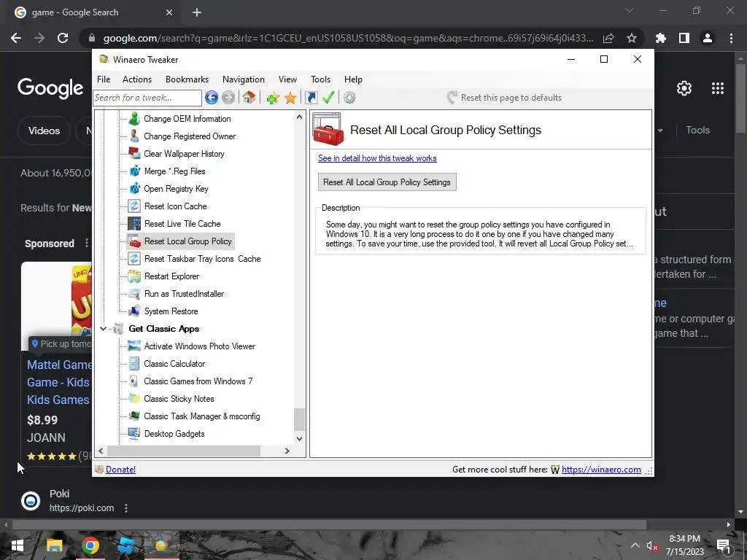Click tree horizontal scrollbar right arrow
This screenshot has height=560, width=747.
287,451
